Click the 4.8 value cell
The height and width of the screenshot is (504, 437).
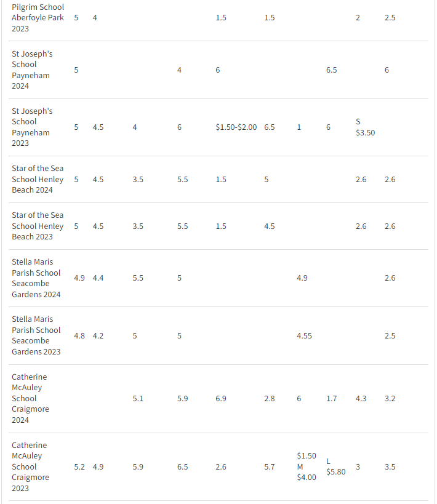[79, 335]
